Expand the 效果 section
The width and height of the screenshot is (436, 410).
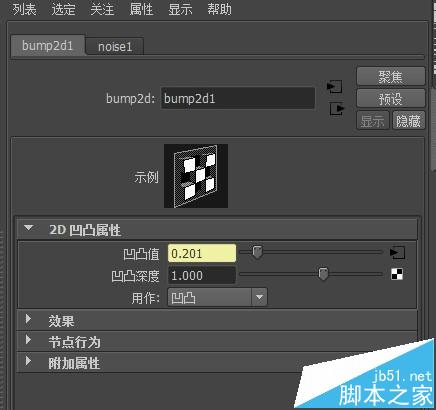[x=217, y=321]
